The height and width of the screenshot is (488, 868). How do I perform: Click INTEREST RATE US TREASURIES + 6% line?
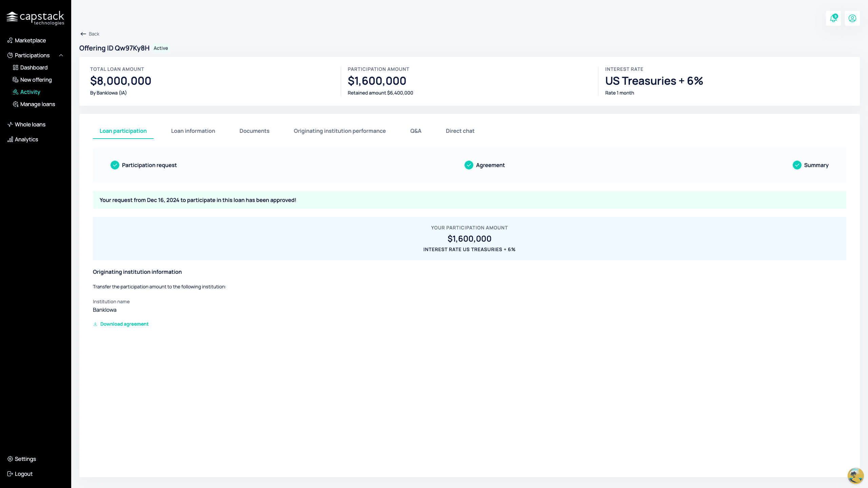469,249
